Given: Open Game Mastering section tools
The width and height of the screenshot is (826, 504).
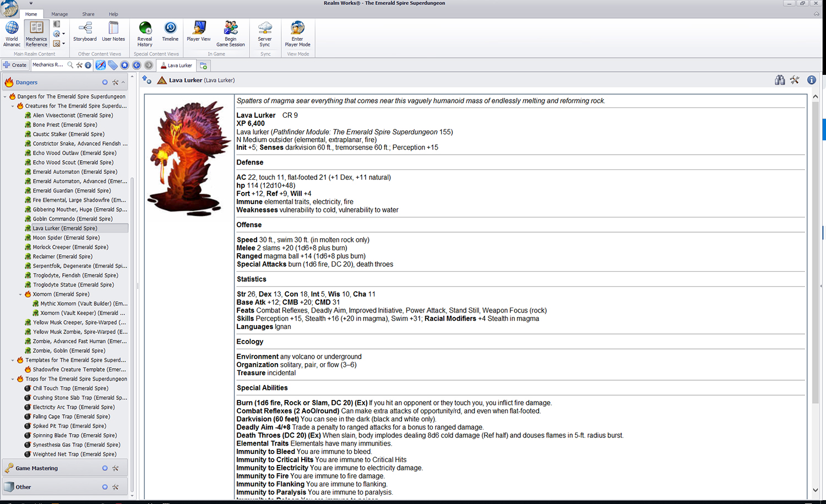Looking at the screenshot, I should click(x=115, y=468).
